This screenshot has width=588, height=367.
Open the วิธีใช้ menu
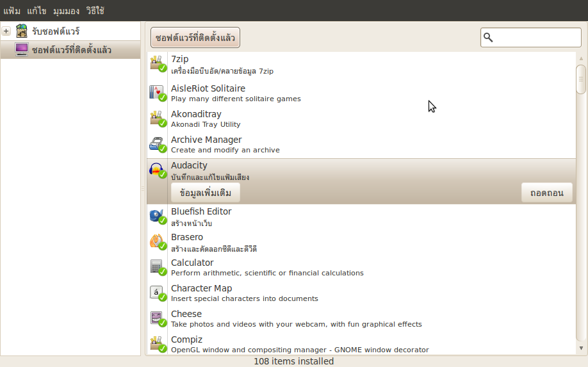[95, 11]
